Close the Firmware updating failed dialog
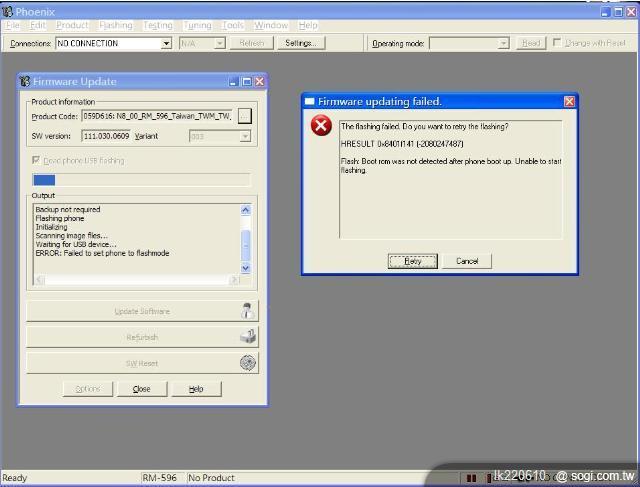 coord(569,101)
